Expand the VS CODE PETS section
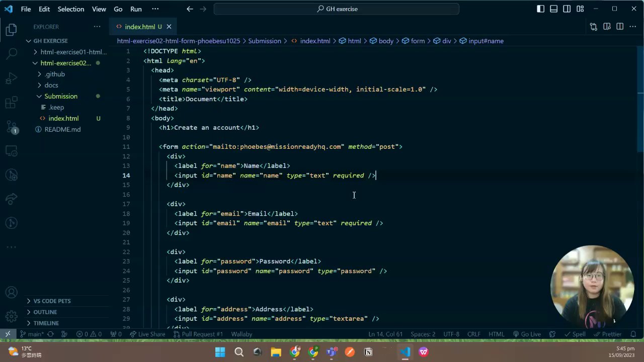 pyautogui.click(x=52, y=301)
